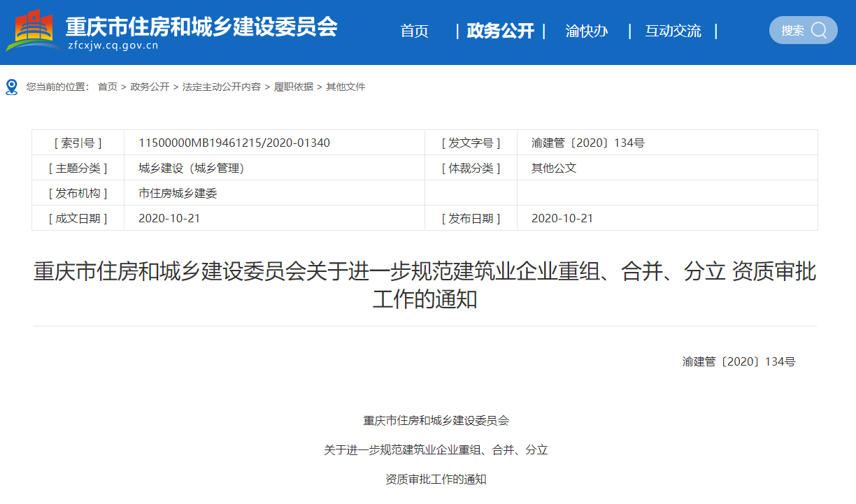Click the large article headline text
This screenshot has width=856, height=504.
click(x=425, y=285)
